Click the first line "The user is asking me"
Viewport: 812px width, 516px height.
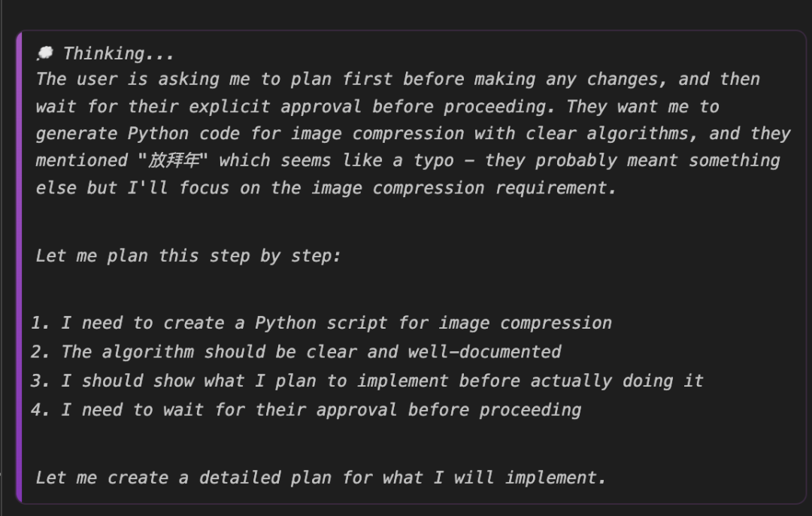pos(143,79)
